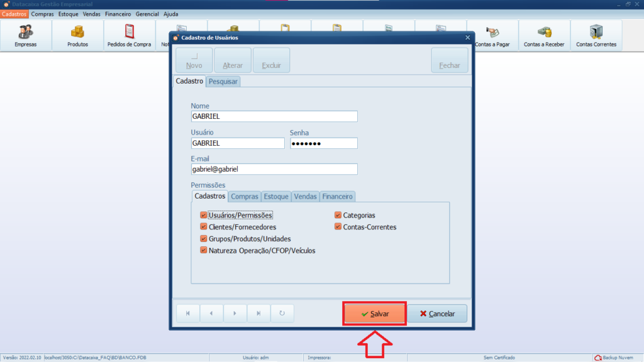This screenshot has height=362, width=644.
Task: Click the refresh record navigation icon
Action: pyautogui.click(x=282, y=313)
